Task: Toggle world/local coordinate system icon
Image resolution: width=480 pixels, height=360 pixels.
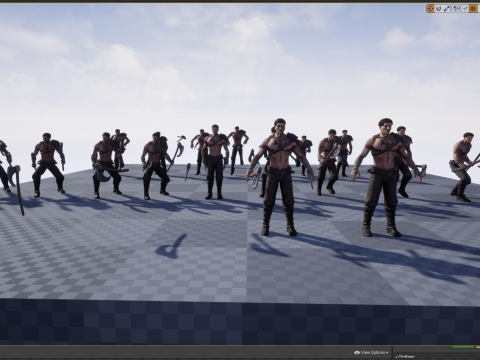Action: (456, 8)
